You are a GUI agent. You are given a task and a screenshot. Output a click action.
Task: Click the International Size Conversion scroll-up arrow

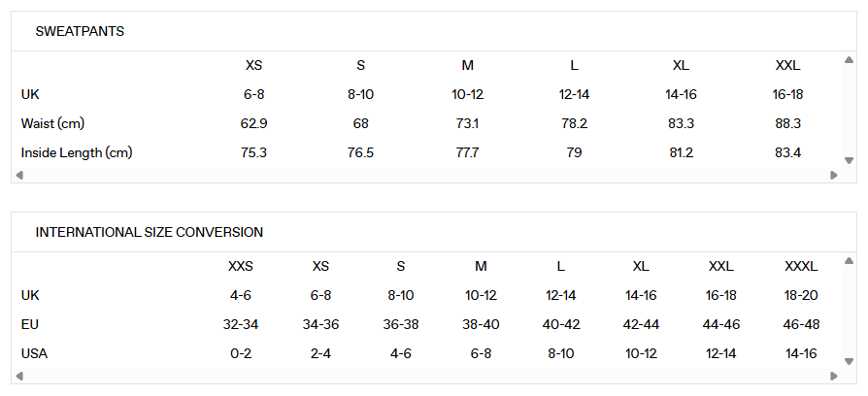pyautogui.click(x=849, y=261)
